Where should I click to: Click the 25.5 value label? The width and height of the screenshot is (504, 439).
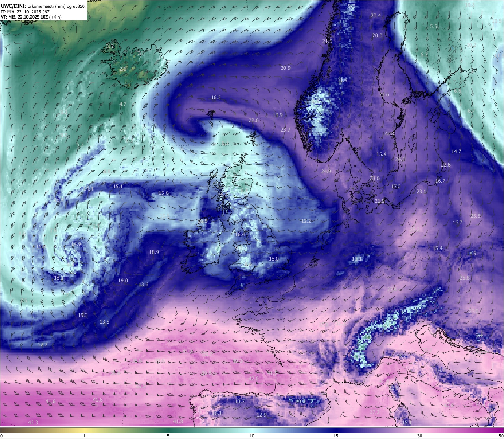(x=475, y=216)
